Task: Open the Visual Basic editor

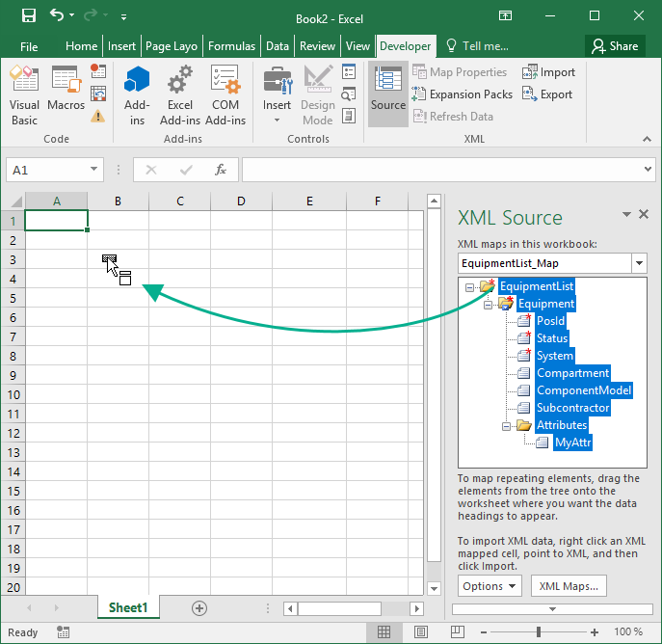Action: coord(24,96)
